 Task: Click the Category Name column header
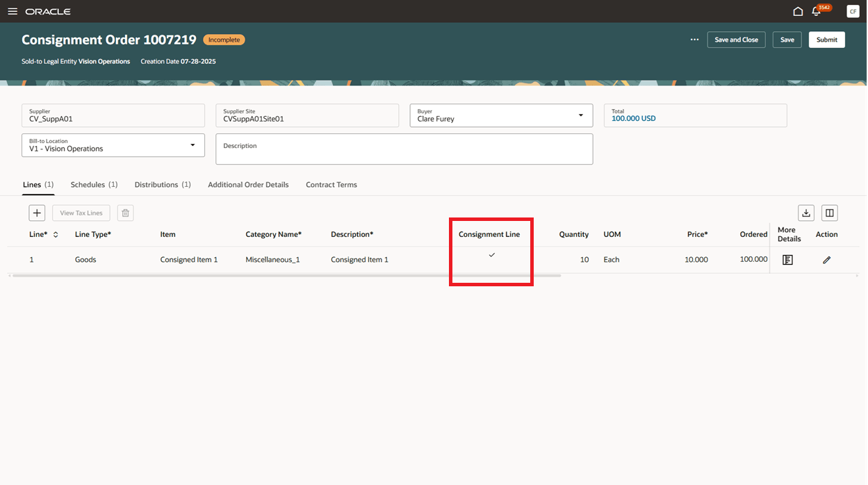click(x=273, y=235)
